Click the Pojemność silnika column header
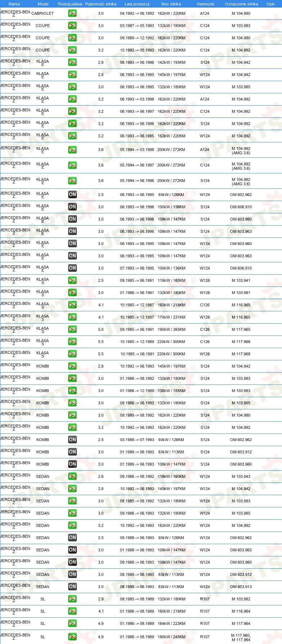The image size is (282, 644). pyautogui.click(x=101, y=4)
